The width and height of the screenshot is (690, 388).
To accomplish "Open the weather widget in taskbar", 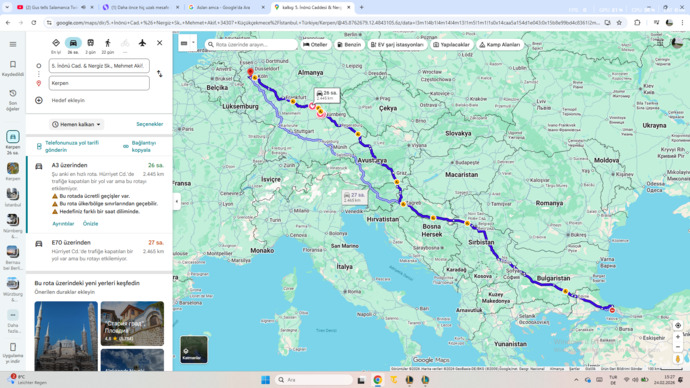I will pos(27,380).
